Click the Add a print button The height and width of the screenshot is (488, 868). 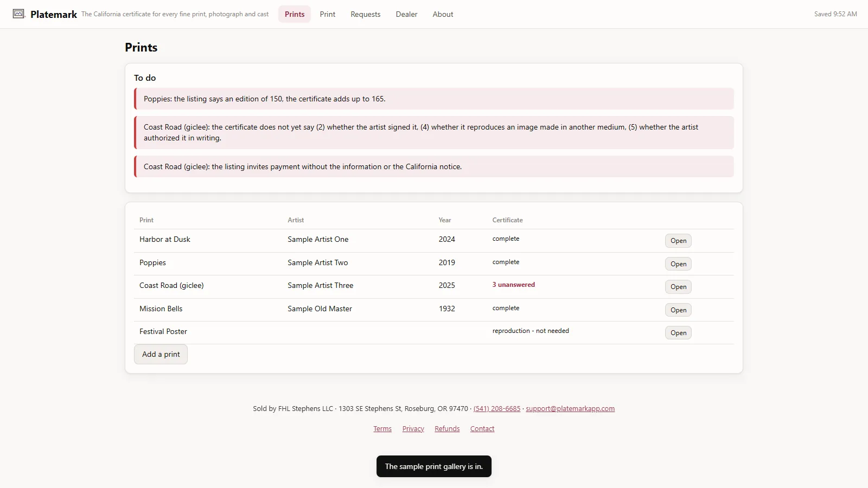161,354
